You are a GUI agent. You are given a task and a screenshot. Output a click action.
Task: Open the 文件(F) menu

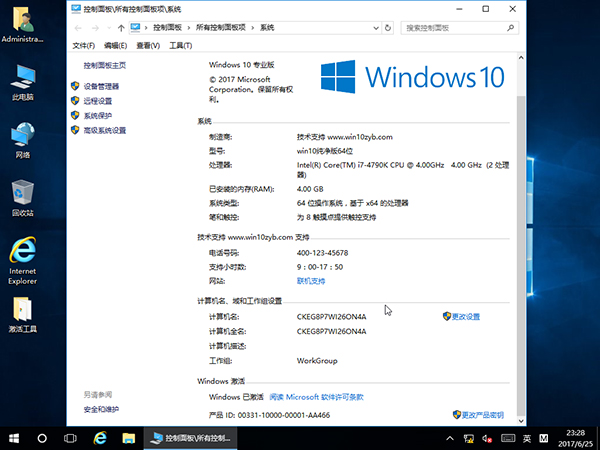pos(84,46)
